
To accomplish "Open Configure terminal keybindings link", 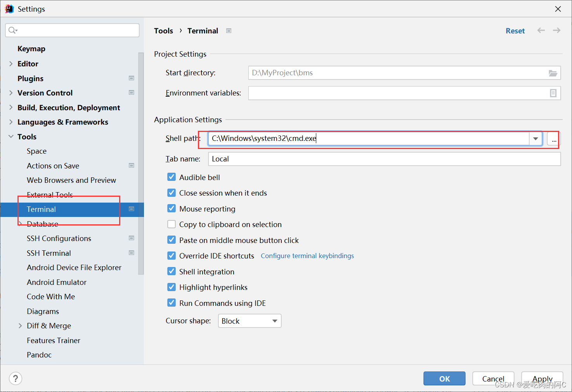I will [307, 256].
